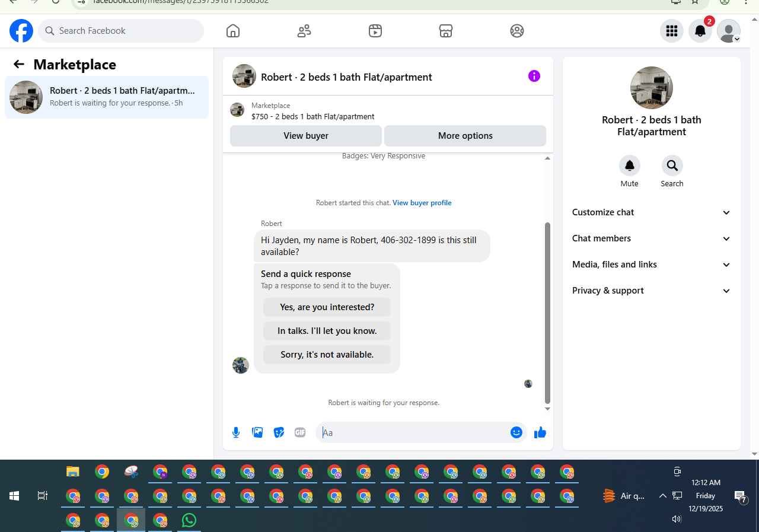Open the Windows action center notifications icon
759x532 pixels.
point(741,496)
